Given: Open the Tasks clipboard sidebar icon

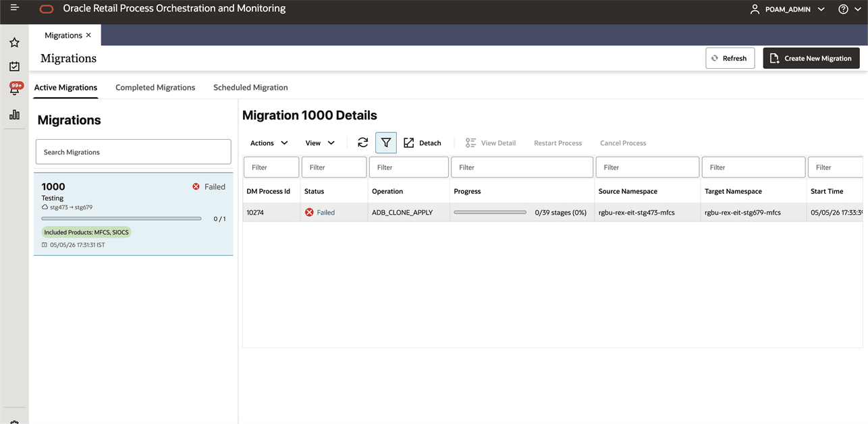Looking at the screenshot, I should coord(14,66).
